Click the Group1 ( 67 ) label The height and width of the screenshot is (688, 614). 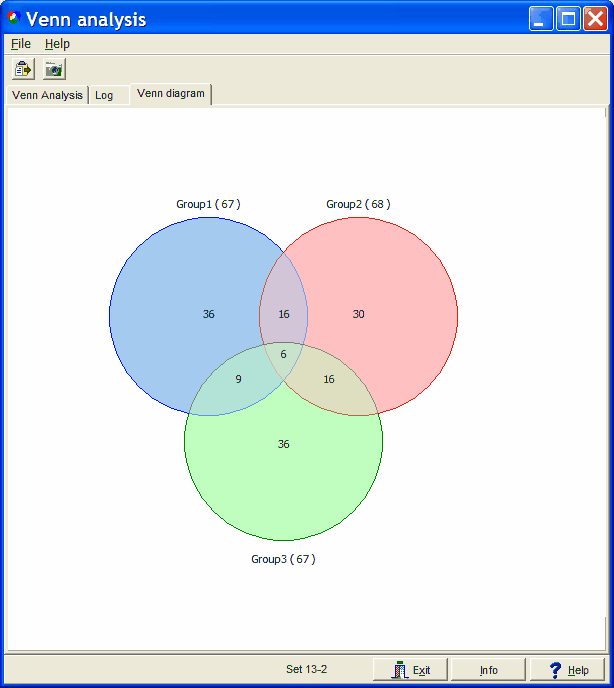208,204
